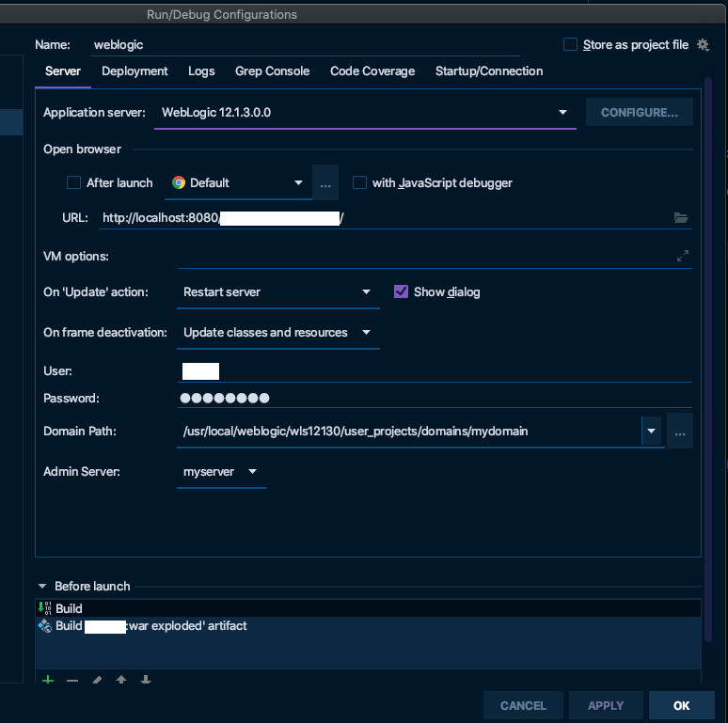
Task: Move before launch task up with arrow icon
Action: tap(121, 680)
